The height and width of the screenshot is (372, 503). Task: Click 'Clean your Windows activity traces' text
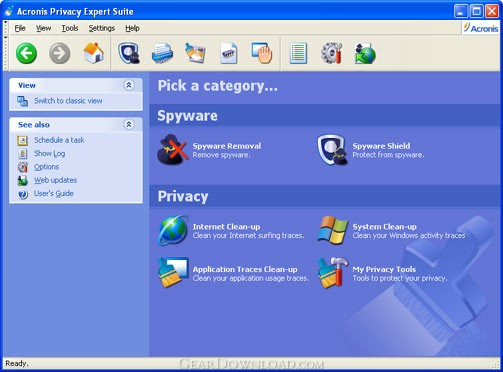coord(409,236)
